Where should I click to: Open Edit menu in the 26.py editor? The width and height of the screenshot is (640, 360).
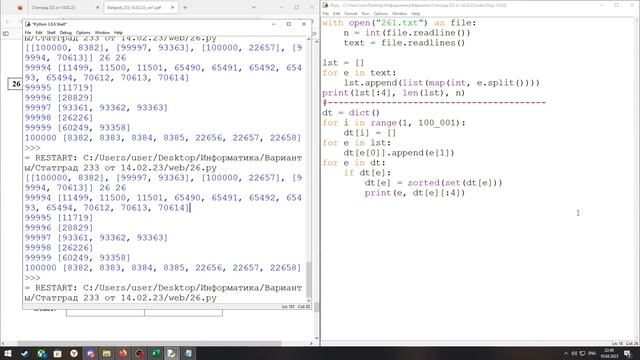pyautogui.click(x=336, y=13)
